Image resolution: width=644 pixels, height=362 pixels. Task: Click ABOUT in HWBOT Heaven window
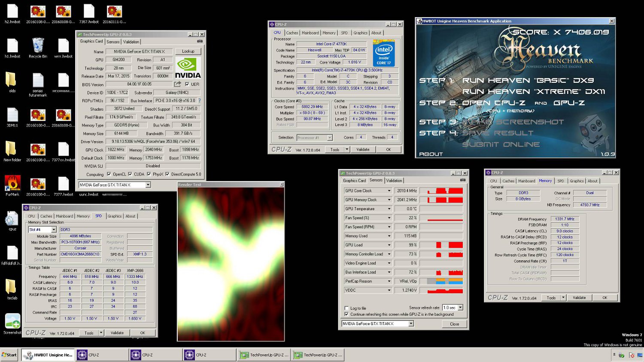[431, 154]
